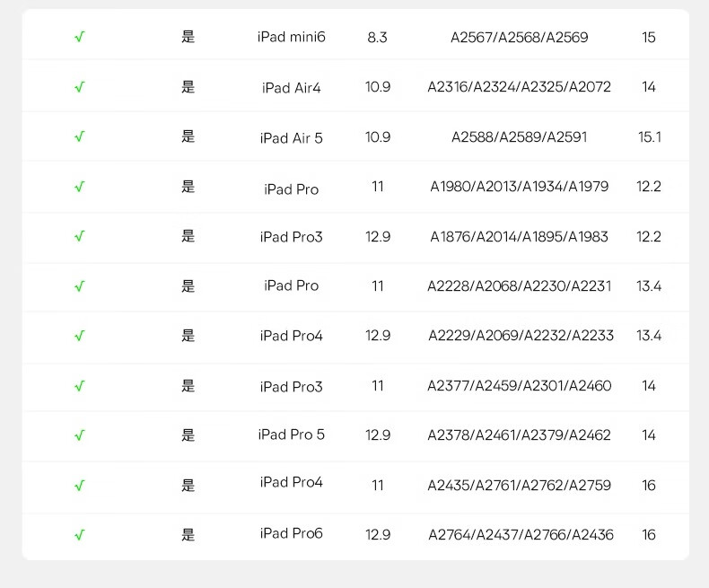Click the green checkmark in iPad Air4 row
The width and height of the screenshot is (709, 588).
[80, 87]
